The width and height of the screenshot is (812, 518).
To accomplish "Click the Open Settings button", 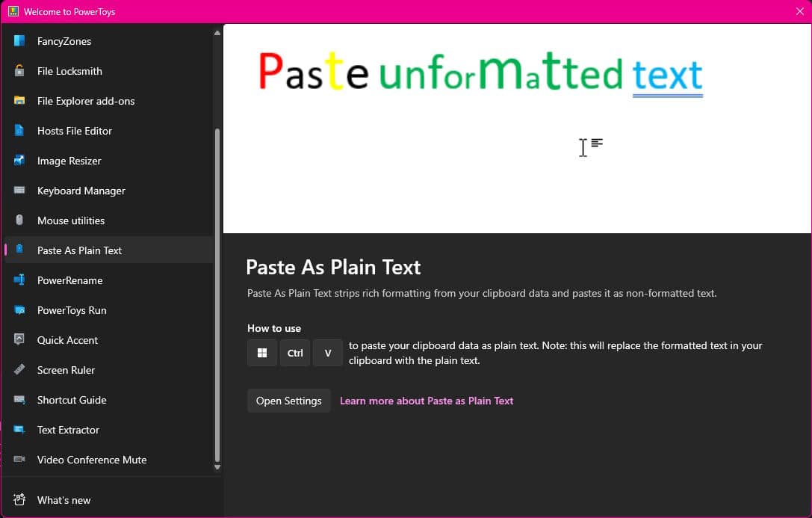I will [x=288, y=401].
